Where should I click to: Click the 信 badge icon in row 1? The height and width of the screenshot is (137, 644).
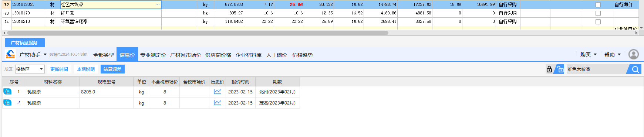(x=7, y=92)
